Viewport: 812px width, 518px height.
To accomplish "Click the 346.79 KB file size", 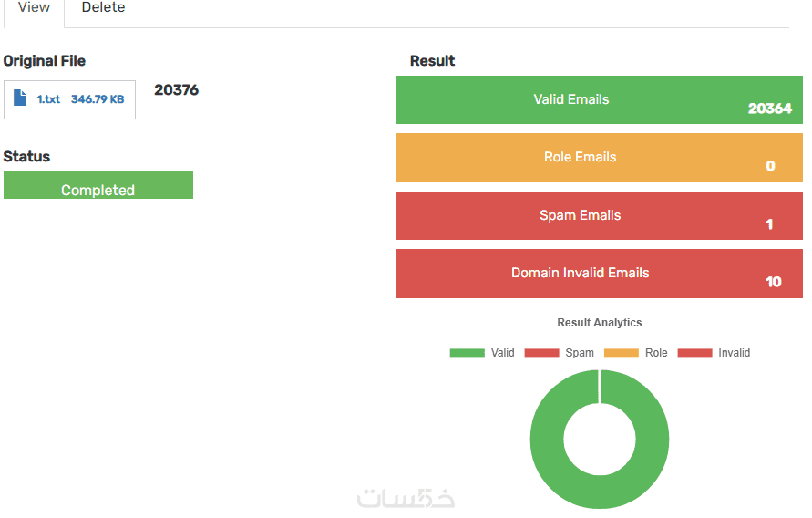I will [x=98, y=99].
